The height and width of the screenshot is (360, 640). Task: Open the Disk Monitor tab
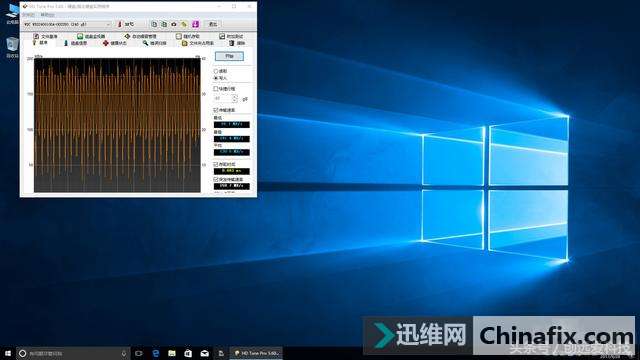coord(91,36)
